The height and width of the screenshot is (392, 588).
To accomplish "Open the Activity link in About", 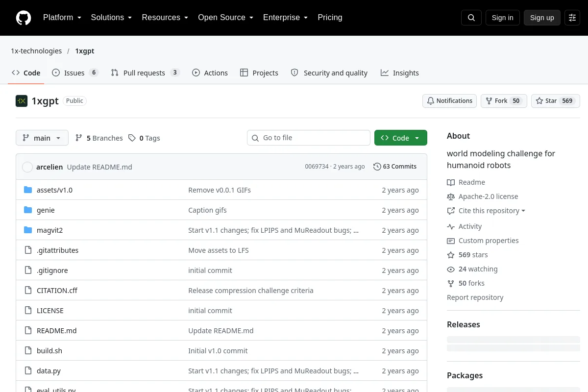I will [465, 226].
